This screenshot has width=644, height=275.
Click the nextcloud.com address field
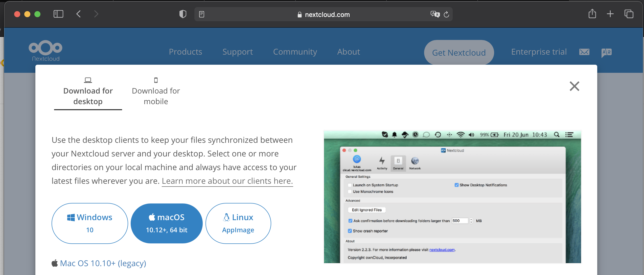(x=323, y=14)
